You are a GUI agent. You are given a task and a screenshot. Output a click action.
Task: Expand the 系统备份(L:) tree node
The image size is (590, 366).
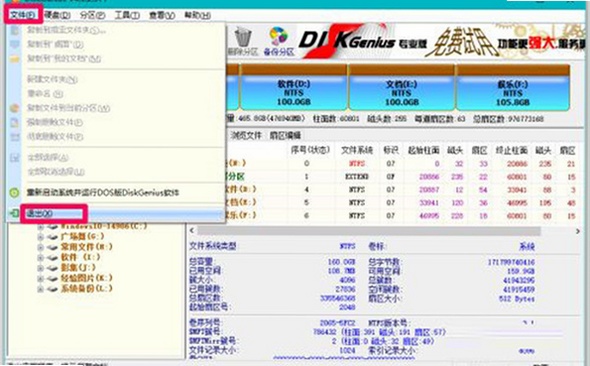pos(41,289)
